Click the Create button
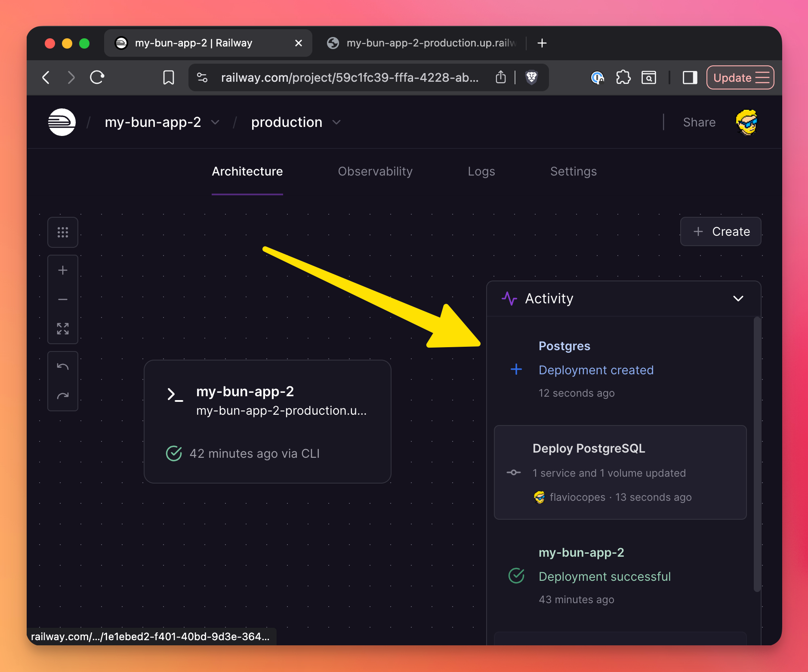The width and height of the screenshot is (808, 672). (721, 231)
